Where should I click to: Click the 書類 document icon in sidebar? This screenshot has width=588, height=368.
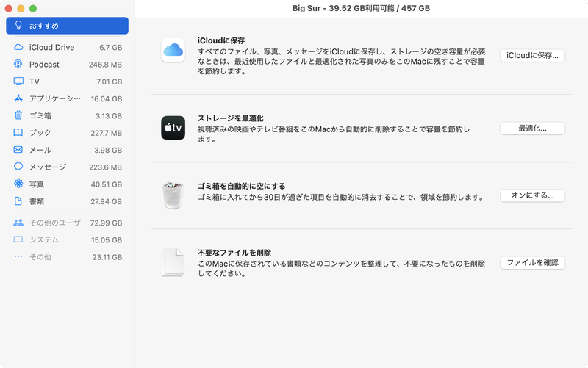tap(18, 201)
